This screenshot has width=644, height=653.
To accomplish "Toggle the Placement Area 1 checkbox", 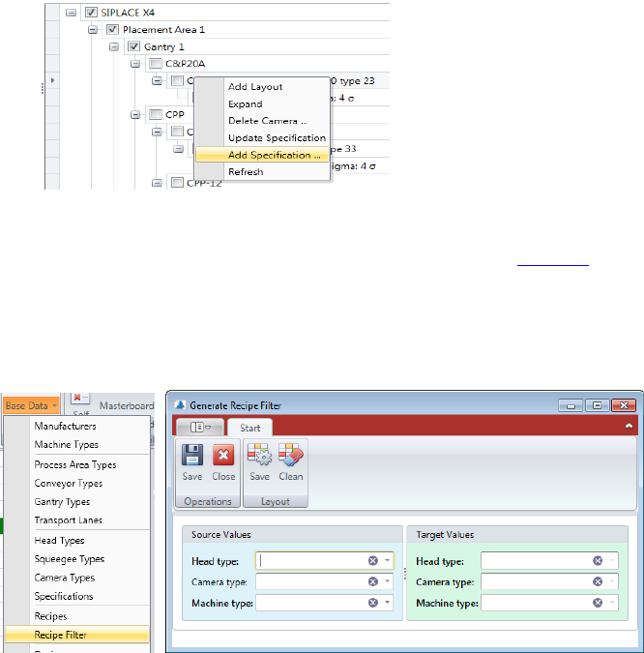I will tap(112, 30).
